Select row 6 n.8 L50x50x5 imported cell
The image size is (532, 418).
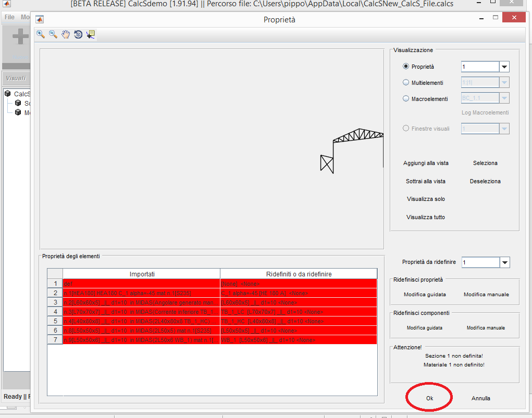pos(142,331)
